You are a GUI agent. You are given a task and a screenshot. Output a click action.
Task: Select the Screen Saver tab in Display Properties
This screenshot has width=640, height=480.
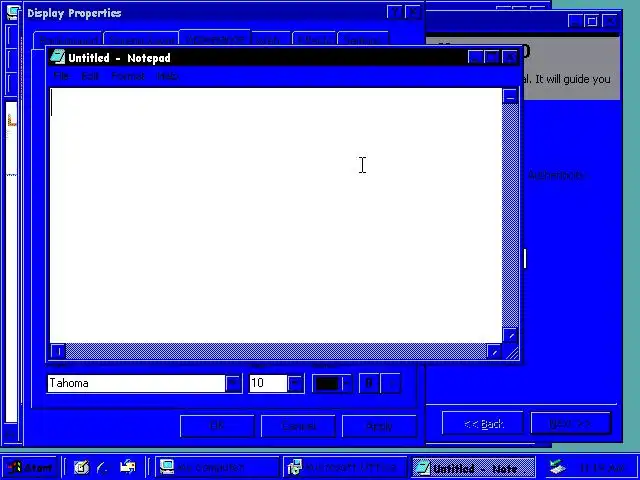point(141,40)
